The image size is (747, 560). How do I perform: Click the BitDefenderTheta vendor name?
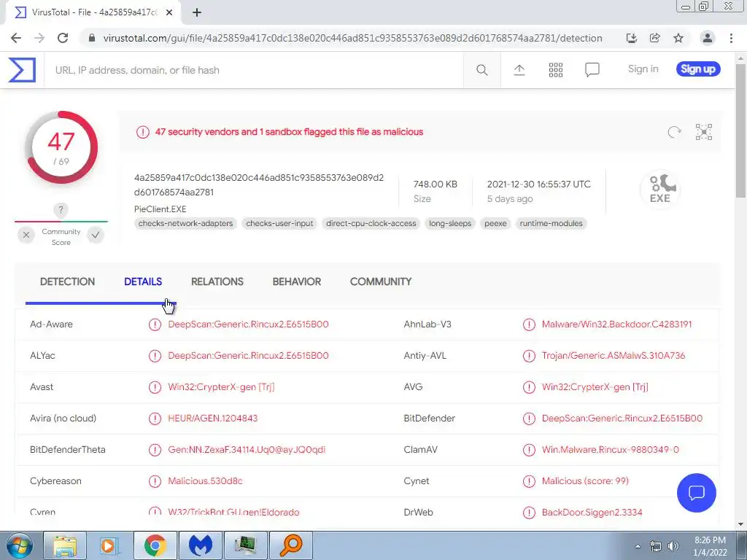[x=68, y=449]
